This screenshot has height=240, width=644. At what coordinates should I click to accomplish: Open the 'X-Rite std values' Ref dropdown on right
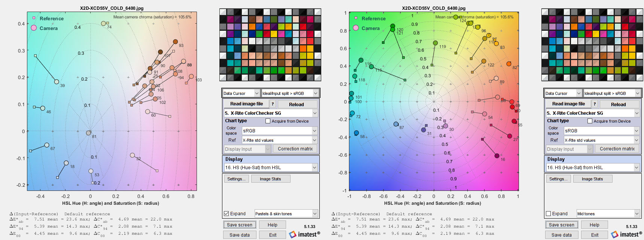602,140
